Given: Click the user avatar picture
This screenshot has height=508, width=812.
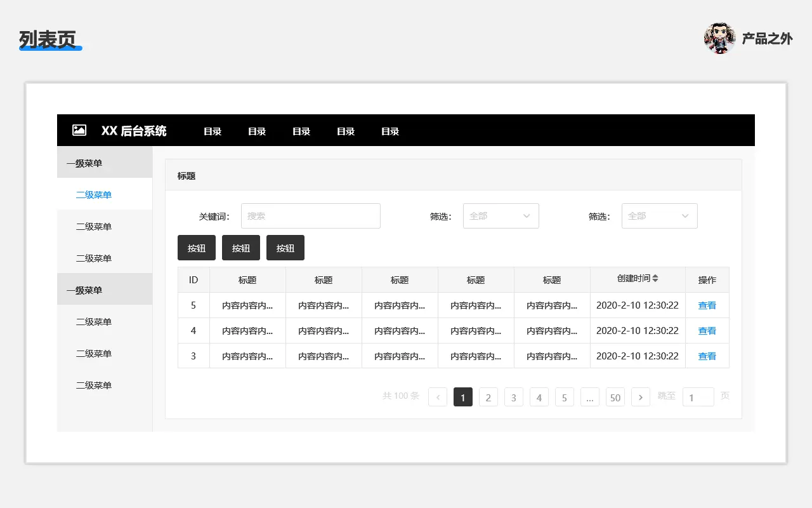Looking at the screenshot, I should point(719,39).
